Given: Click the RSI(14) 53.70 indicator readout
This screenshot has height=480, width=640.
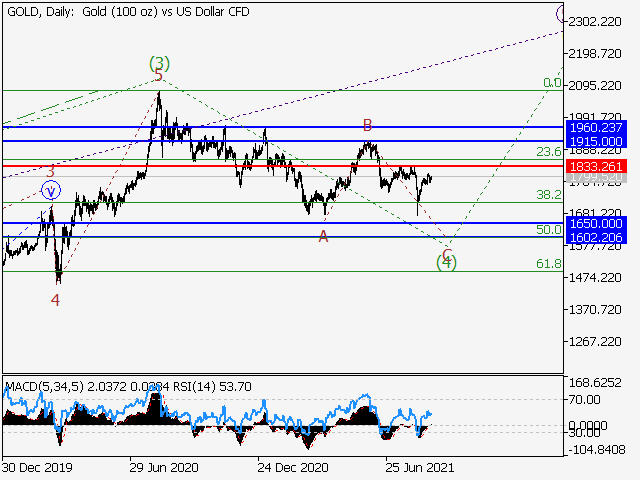Looking at the screenshot, I should tap(212, 387).
